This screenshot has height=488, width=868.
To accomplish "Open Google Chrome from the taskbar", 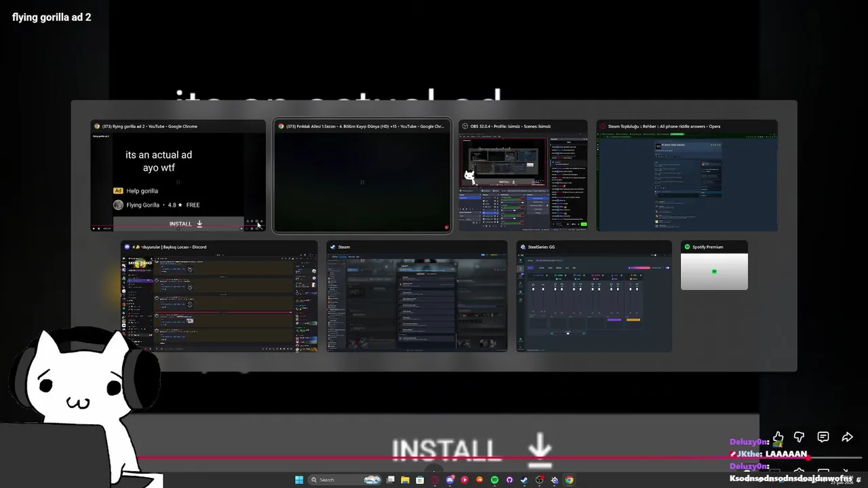I will [x=570, y=480].
